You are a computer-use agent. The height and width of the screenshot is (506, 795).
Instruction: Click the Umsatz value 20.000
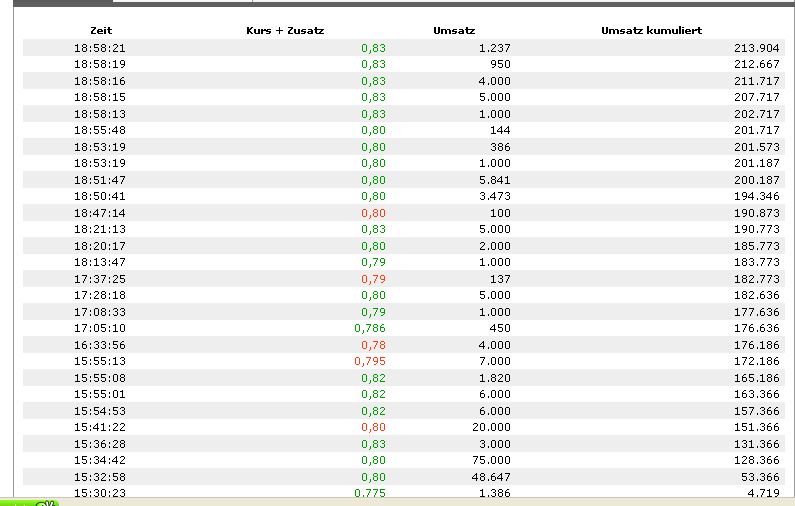[491, 426]
